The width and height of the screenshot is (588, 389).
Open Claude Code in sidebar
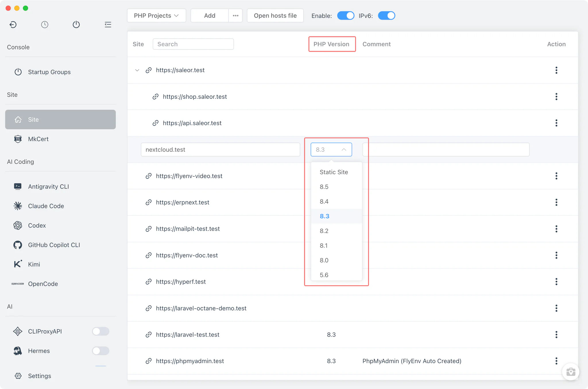tap(60, 206)
